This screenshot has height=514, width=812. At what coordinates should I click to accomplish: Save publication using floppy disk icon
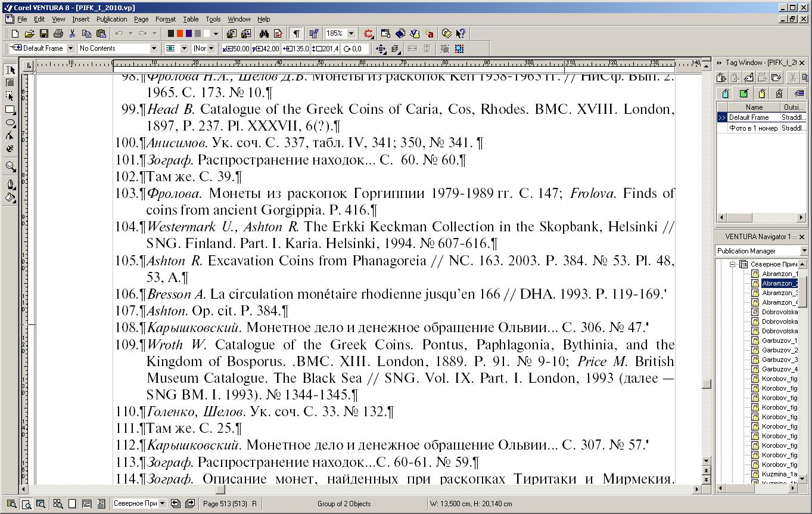[43, 34]
